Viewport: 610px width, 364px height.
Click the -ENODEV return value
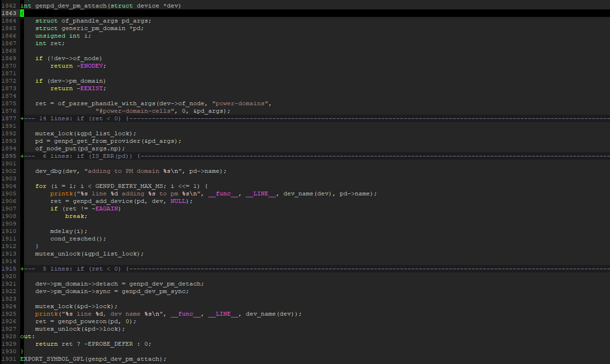[x=92, y=65]
